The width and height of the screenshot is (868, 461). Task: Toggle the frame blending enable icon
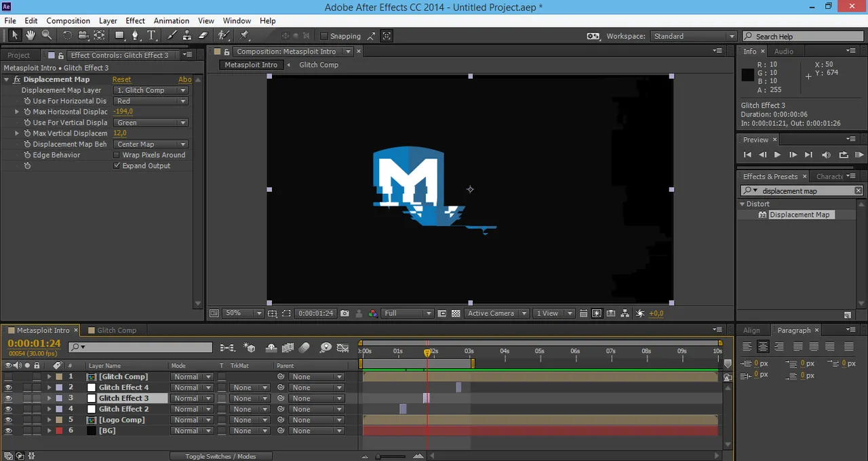click(x=288, y=348)
